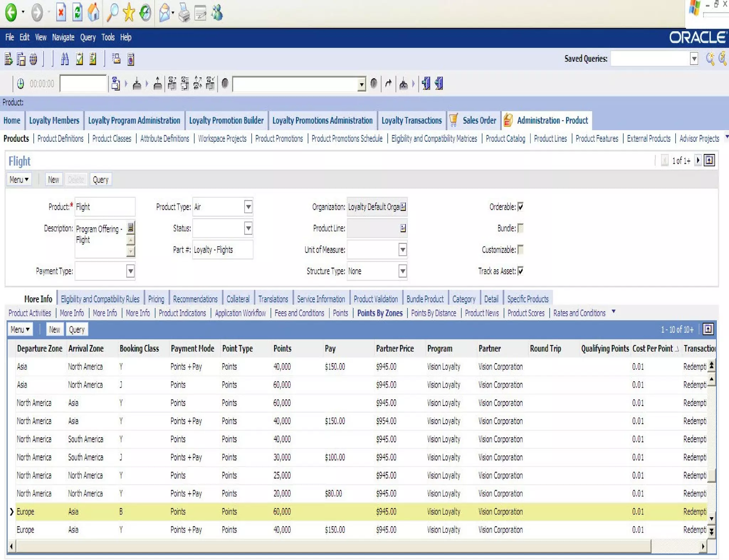Click the vertical scrollbar thumb in zones list
Image resolution: width=729 pixels, height=560 pixels.
(711, 475)
